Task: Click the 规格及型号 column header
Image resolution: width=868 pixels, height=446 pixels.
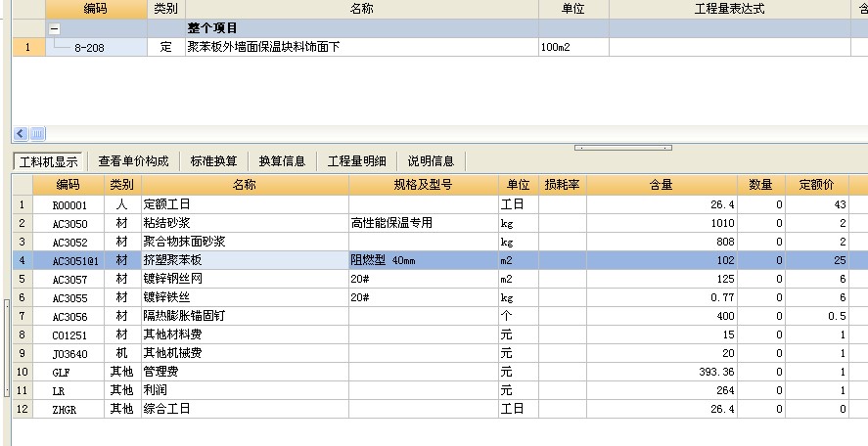Action: point(423,185)
